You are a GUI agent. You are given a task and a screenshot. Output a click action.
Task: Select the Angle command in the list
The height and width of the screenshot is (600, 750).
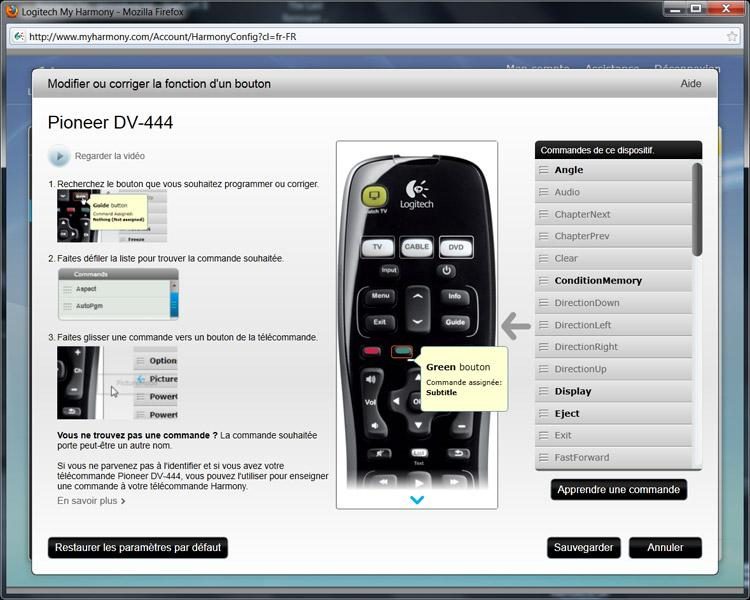tap(613, 170)
